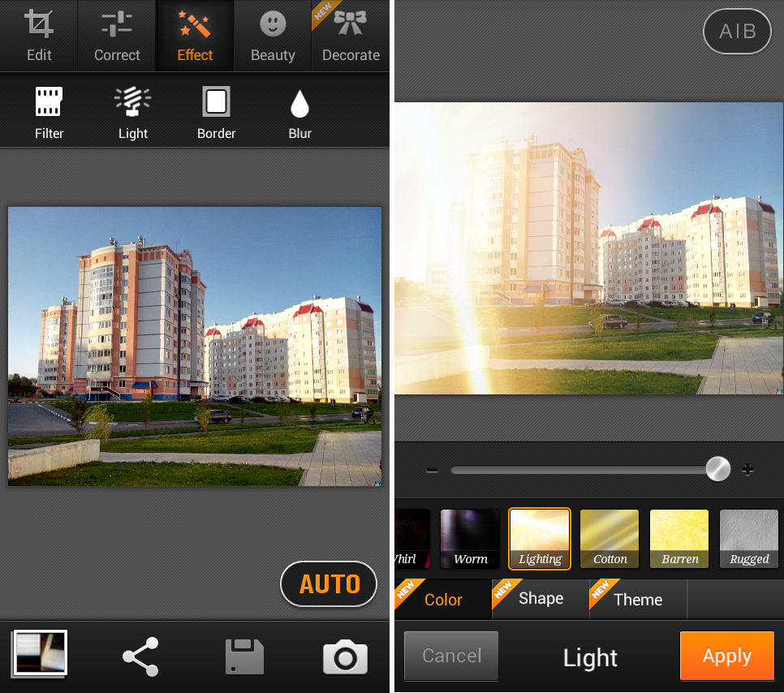Image resolution: width=784 pixels, height=693 pixels.
Task: Save the photo with floppy disk icon
Action: [x=244, y=656]
